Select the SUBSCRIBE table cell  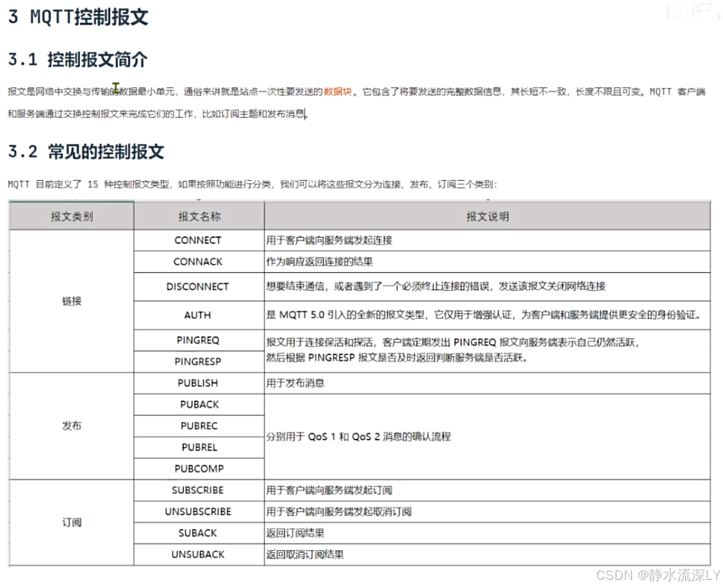click(x=198, y=490)
